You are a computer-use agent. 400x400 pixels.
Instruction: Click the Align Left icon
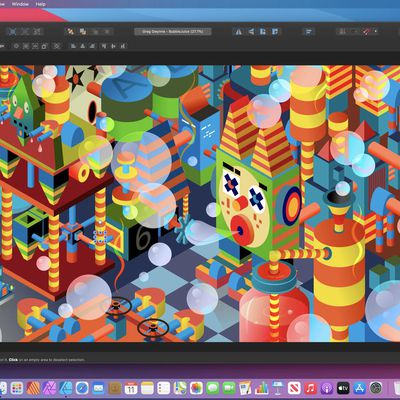(74, 46)
